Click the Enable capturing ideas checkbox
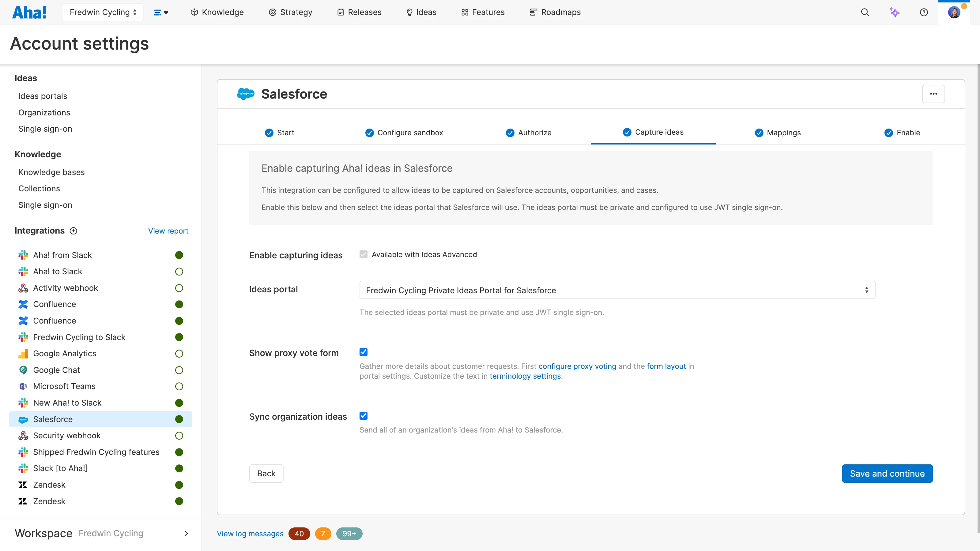The image size is (980, 551). point(363,254)
